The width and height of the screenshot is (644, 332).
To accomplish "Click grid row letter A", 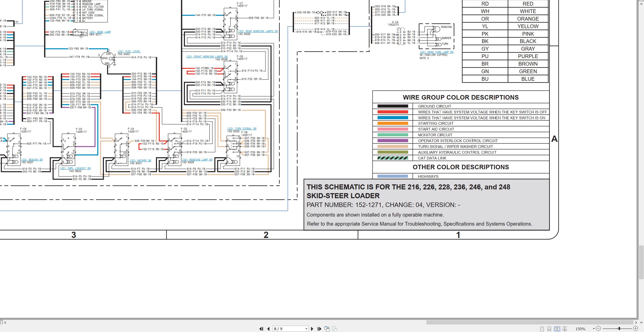I will pos(554,139).
